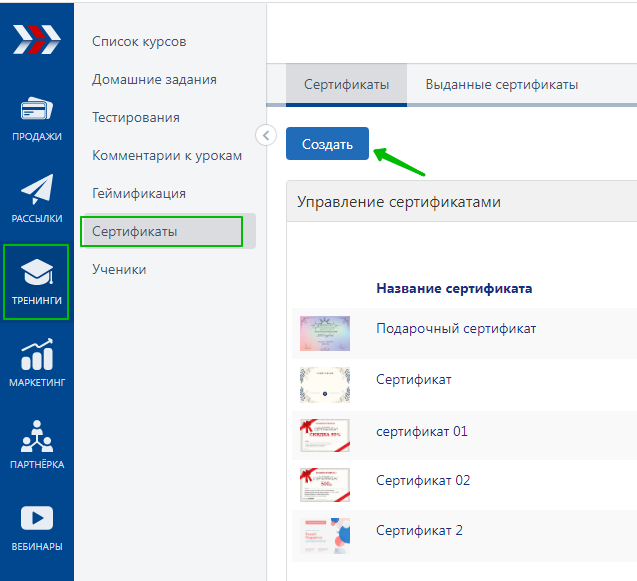Open the Продажи section icon
Image resolution: width=637 pixels, height=581 pixels.
[x=37, y=111]
